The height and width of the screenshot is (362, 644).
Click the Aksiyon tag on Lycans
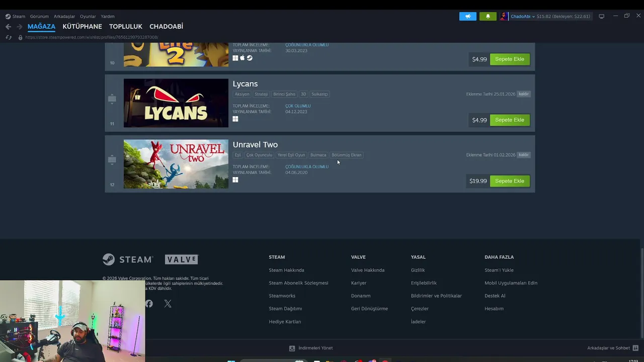pyautogui.click(x=242, y=94)
